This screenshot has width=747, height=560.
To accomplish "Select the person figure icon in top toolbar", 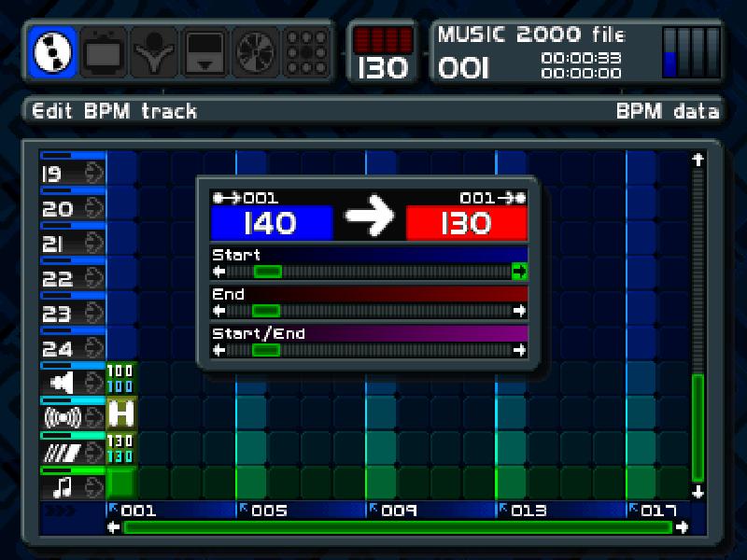I will click(154, 52).
